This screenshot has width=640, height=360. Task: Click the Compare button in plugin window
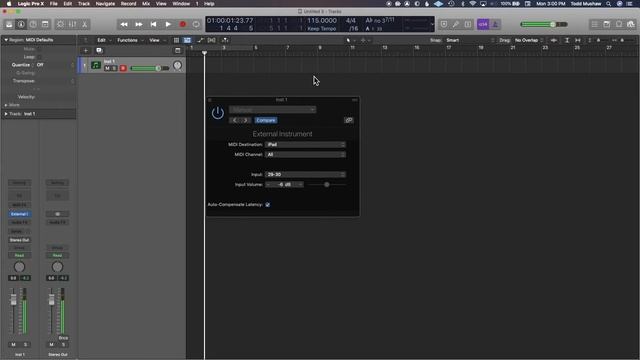[x=266, y=120]
